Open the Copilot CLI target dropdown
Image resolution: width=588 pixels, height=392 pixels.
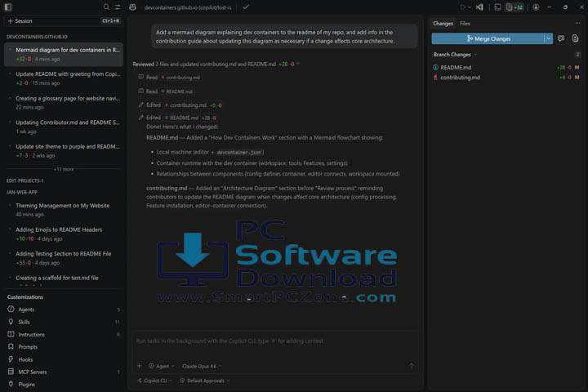click(154, 381)
